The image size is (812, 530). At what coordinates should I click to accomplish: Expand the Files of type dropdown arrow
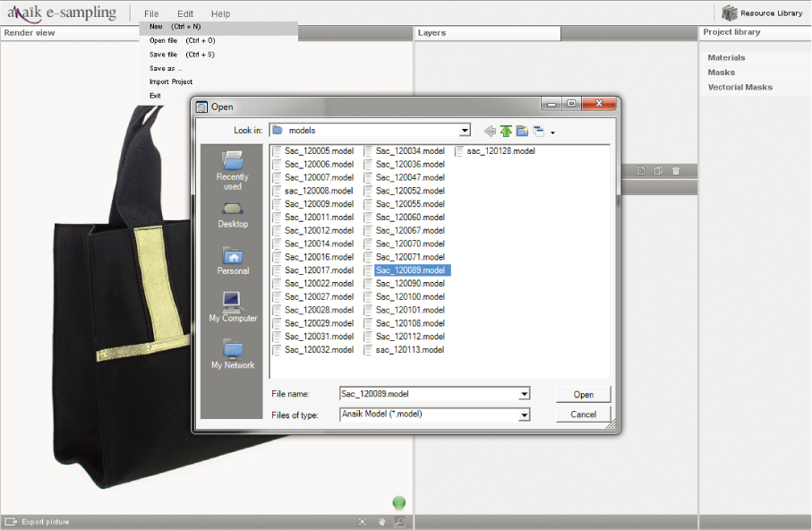click(x=524, y=415)
